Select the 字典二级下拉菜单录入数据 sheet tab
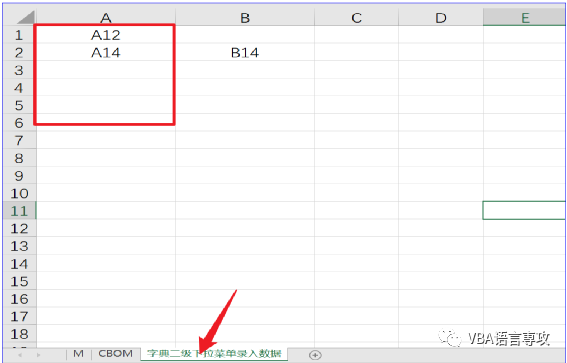Screen dimensions: 567x363 [x=214, y=354]
